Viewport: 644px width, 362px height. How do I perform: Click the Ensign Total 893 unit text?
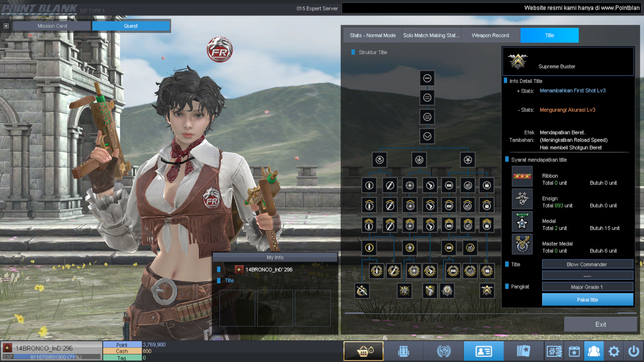(x=557, y=205)
